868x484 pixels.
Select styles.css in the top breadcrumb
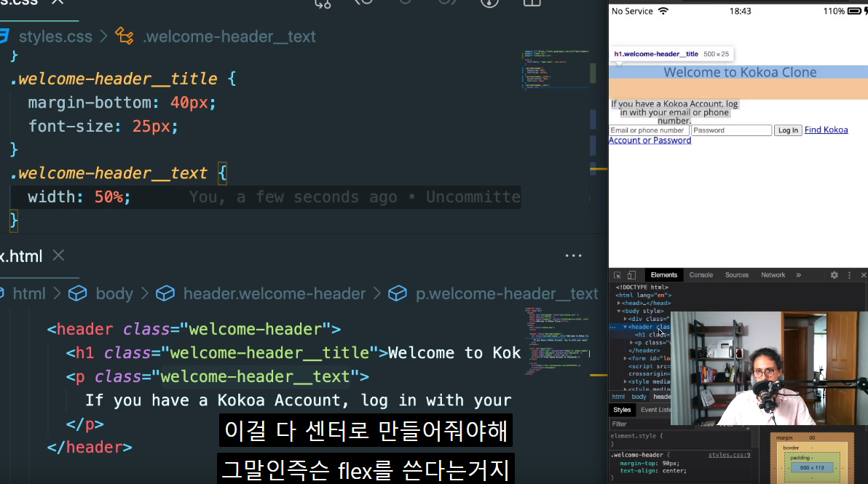pyautogui.click(x=55, y=36)
